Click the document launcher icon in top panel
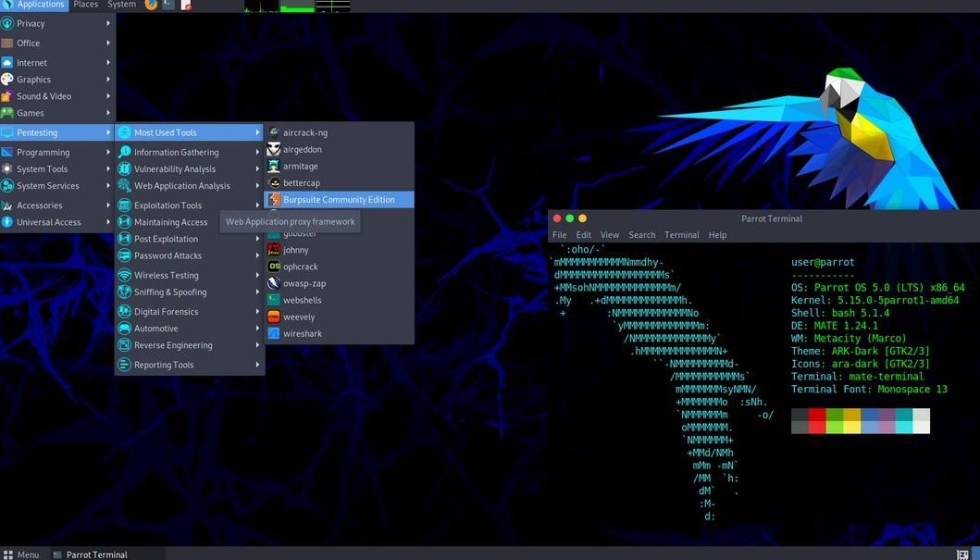The height and width of the screenshot is (560, 980). 186,5
